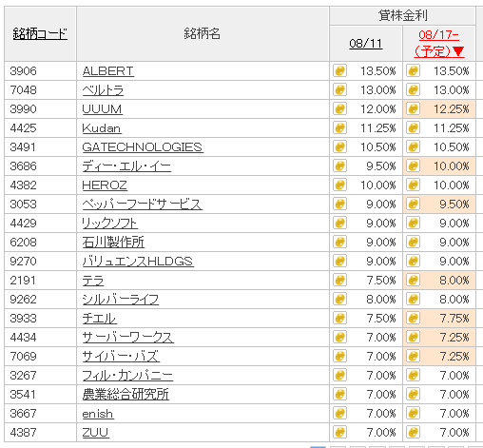Click the 銘柄名 column header
The image size is (483, 448).
point(203,33)
